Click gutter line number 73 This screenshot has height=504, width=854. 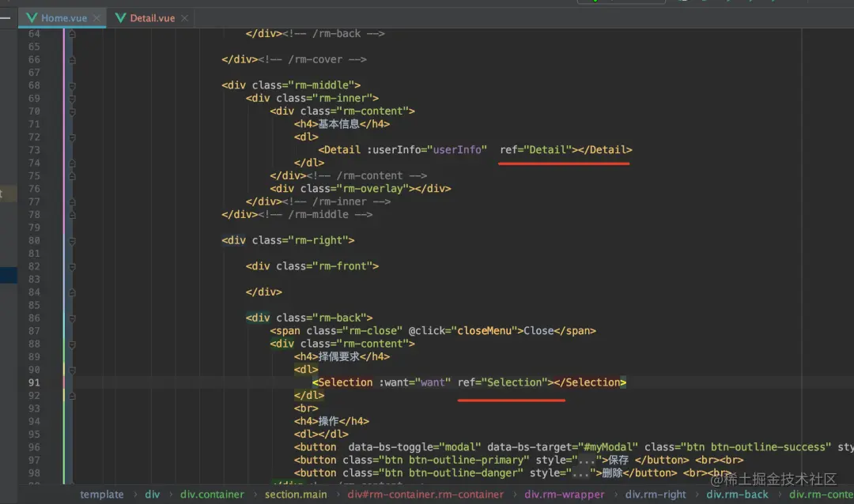click(x=34, y=149)
